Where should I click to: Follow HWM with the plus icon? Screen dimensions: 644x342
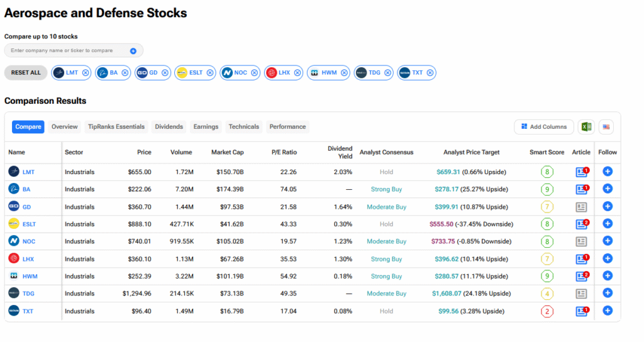(x=608, y=276)
